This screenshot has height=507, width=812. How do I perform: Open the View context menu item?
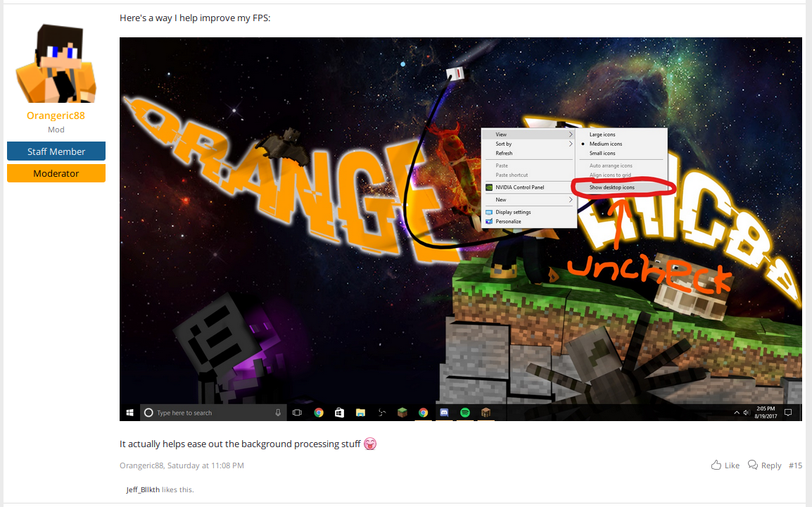tap(528, 134)
